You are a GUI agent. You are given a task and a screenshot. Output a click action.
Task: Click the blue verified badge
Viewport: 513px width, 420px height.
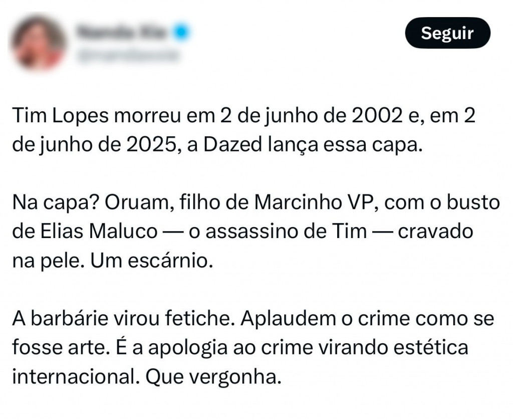pyautogui.click(x=181, y=32)
